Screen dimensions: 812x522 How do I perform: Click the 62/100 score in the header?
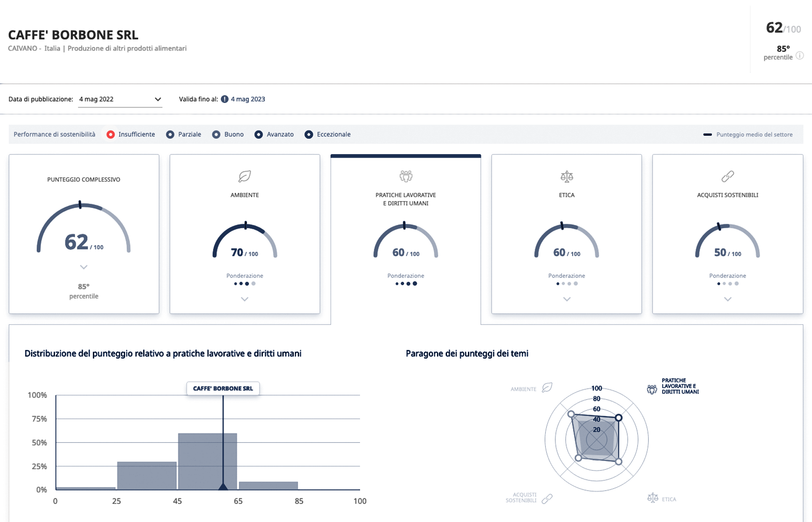coord(783,28)
